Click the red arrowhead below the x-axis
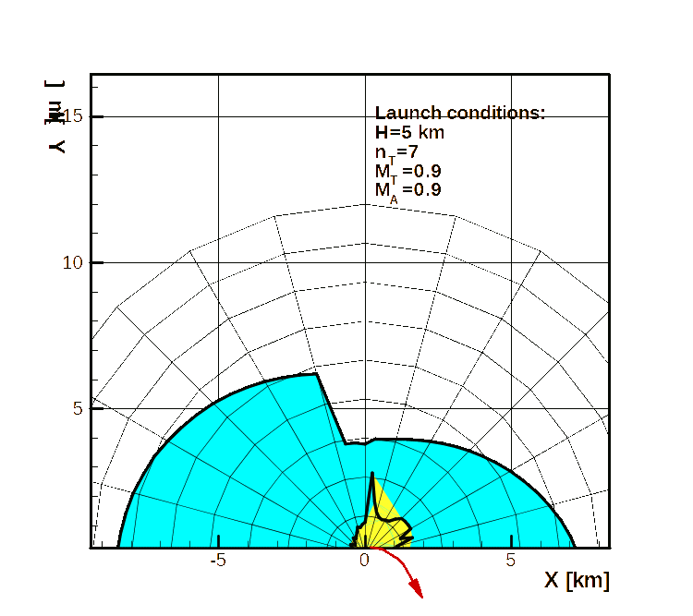693x616 pixels. [x=416, y=588]
